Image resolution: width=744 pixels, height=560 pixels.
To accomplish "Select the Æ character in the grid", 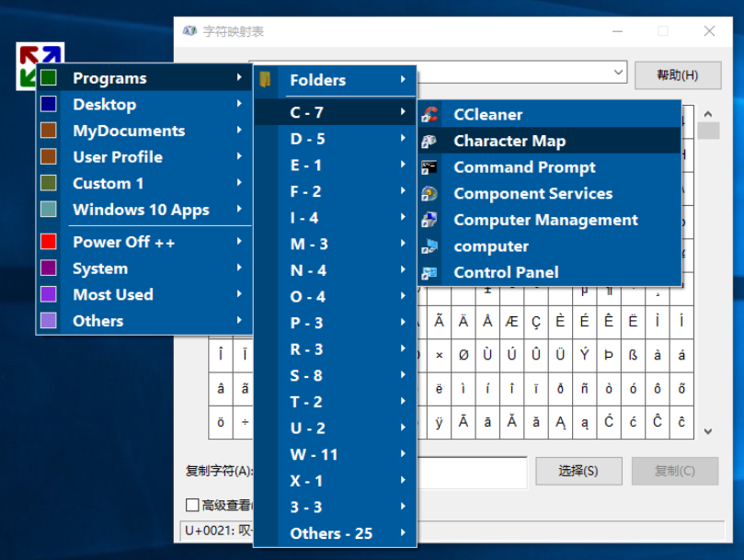I will coord(511,322).
